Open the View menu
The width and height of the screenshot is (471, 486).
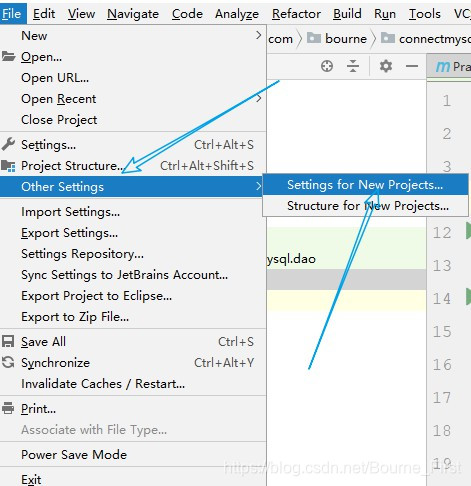tap(81, 14)
